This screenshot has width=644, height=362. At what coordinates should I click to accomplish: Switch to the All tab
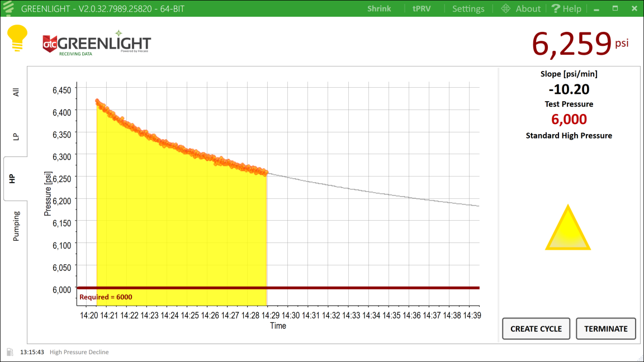pyautogui.click(x=16, y=92)
